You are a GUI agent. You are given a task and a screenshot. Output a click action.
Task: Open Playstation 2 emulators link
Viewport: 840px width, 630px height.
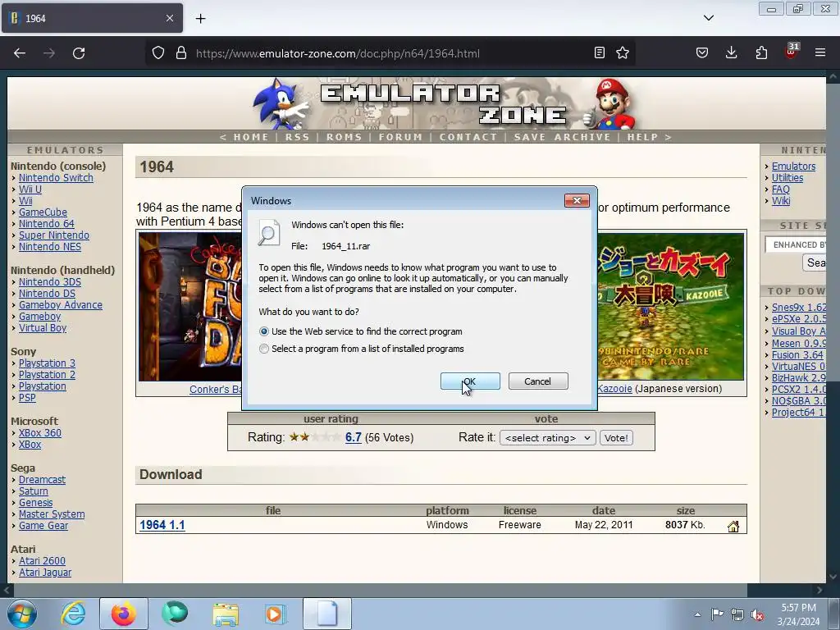(47, 374)
